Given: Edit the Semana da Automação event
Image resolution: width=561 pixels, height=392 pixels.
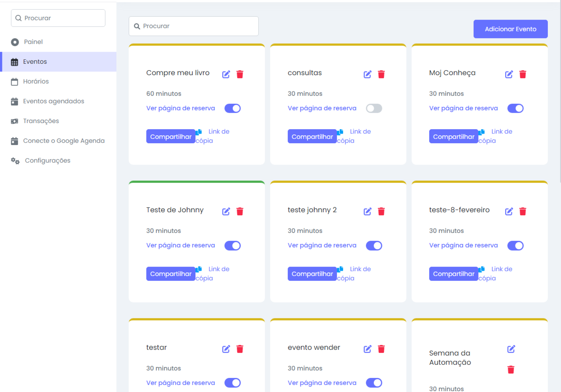Looking at the screenshot, I should 511,349.
